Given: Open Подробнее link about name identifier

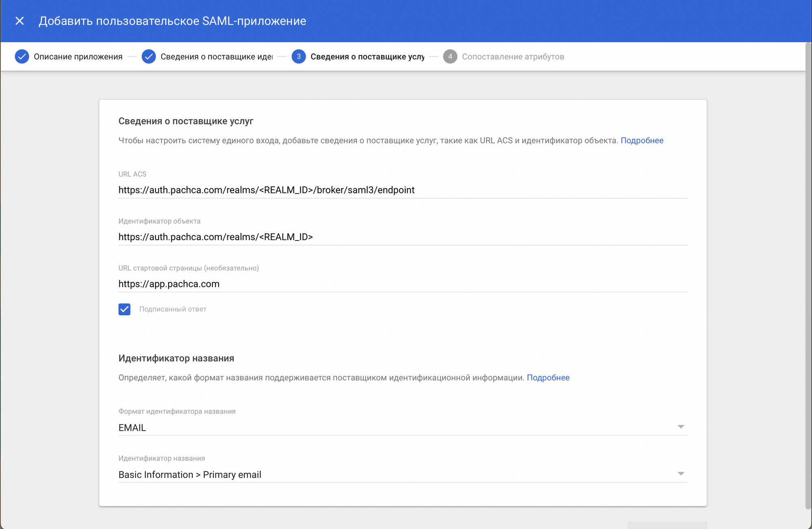Looking at the screenshot, I should [x=548, y=377].
